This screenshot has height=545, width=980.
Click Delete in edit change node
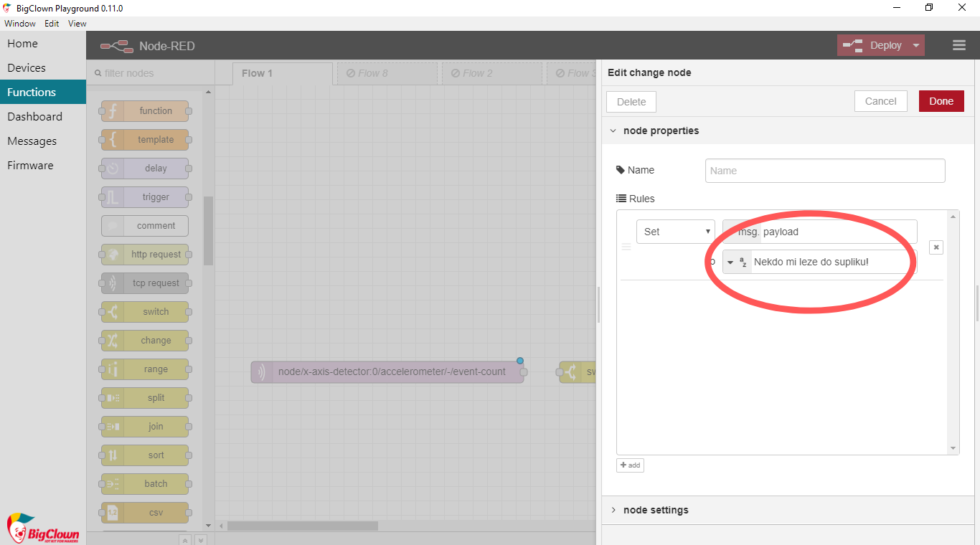631,101
